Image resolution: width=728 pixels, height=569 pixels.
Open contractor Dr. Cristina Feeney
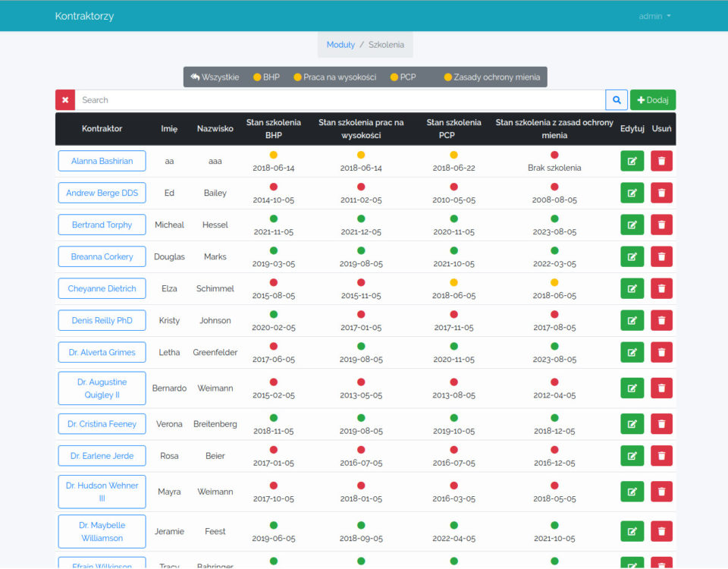pos(102,424)
